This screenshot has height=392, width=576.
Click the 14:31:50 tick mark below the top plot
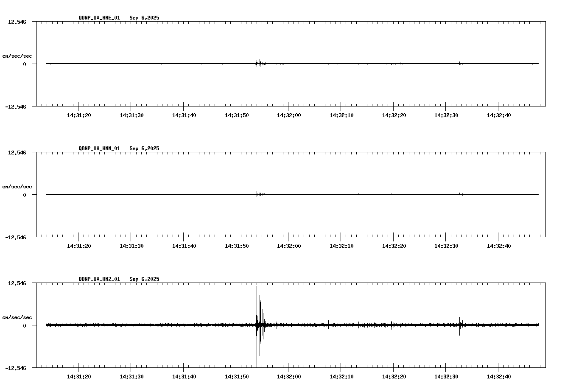[236, 108]
